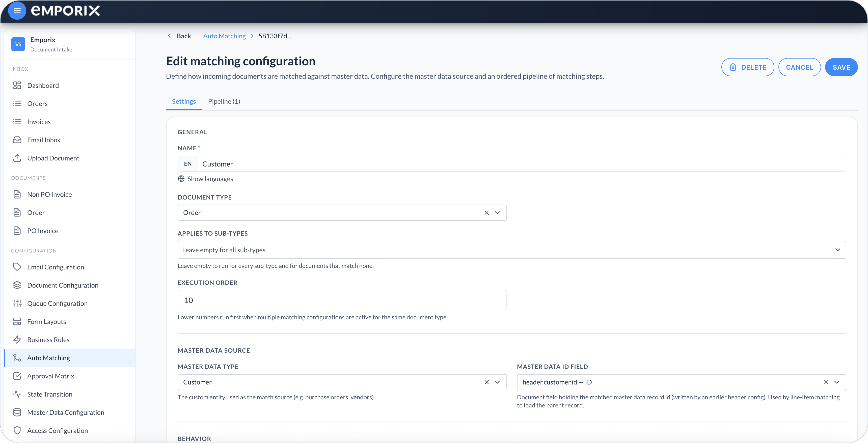Screen dimensions: 868x443
Task: Focus the Execution Order input field
Action: tap(342, 300)
